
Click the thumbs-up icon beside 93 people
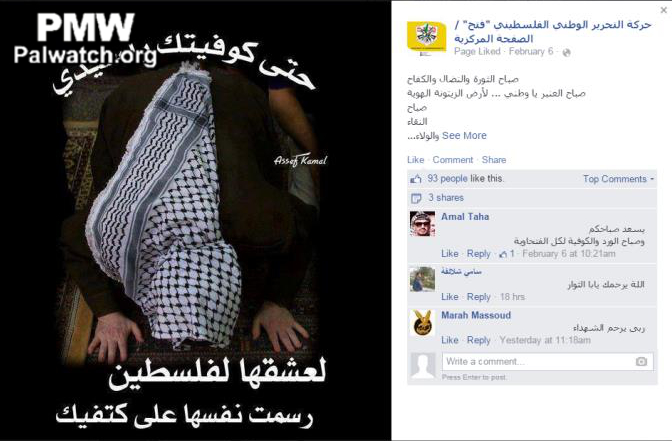pos(416,179)
